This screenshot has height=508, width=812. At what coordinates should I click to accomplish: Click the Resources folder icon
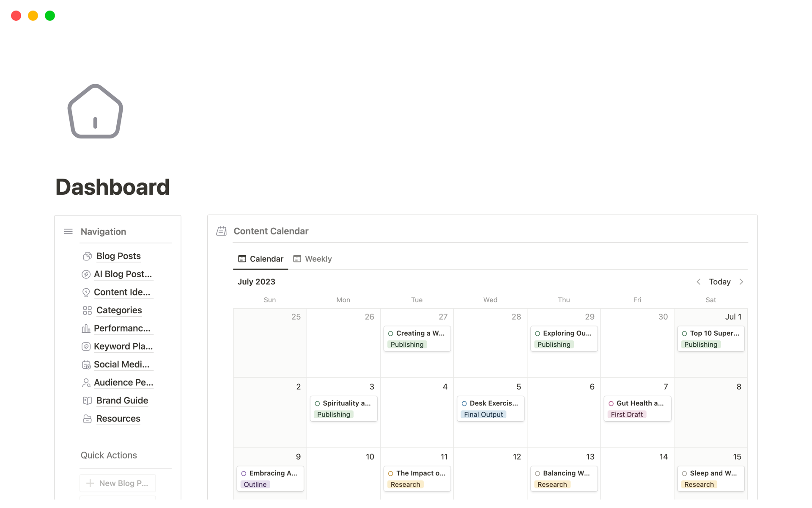point(87,419)
